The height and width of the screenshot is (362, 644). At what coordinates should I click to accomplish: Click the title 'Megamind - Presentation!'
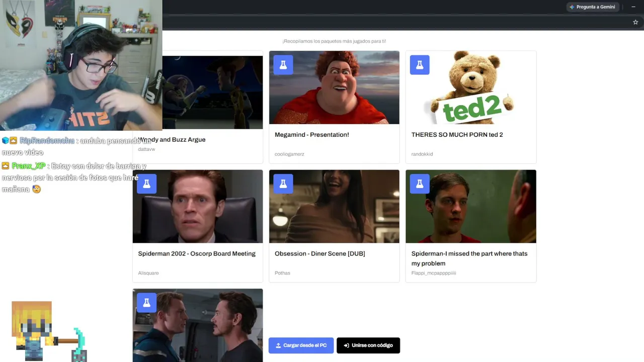coord(312,135)
